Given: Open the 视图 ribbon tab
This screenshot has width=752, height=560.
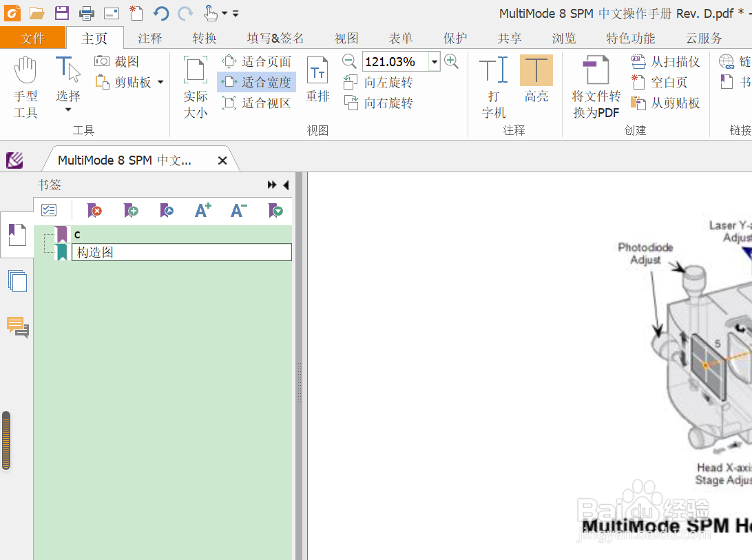Looking at the screenshot, I should pyautogui.click(x=346, y=38).
